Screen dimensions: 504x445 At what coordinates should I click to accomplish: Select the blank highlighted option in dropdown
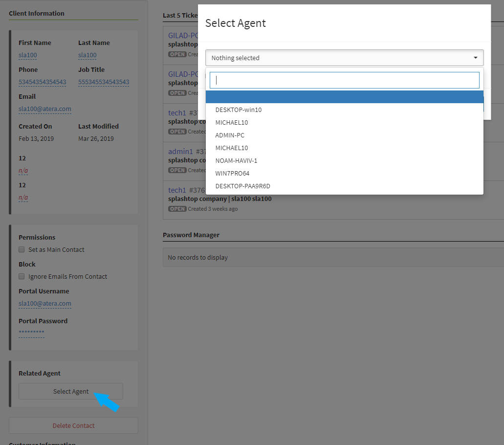tap(344, 97)
